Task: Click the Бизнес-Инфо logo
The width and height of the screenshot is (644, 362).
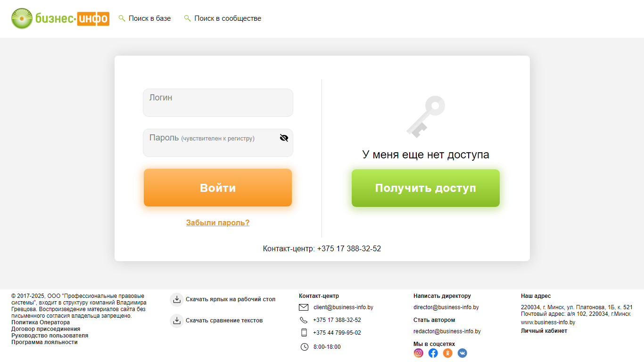Action: click(60, 18)
